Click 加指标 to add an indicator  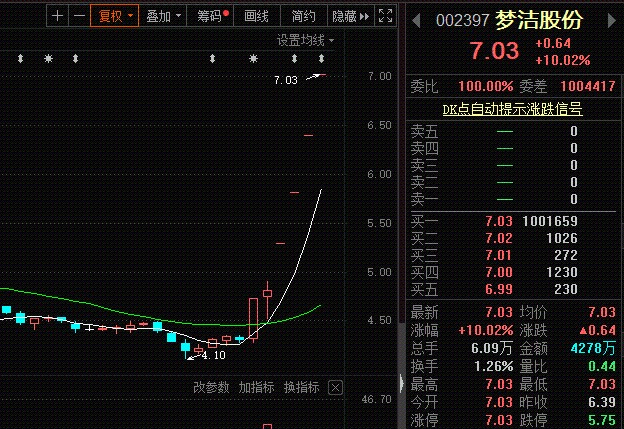[256, 387]
